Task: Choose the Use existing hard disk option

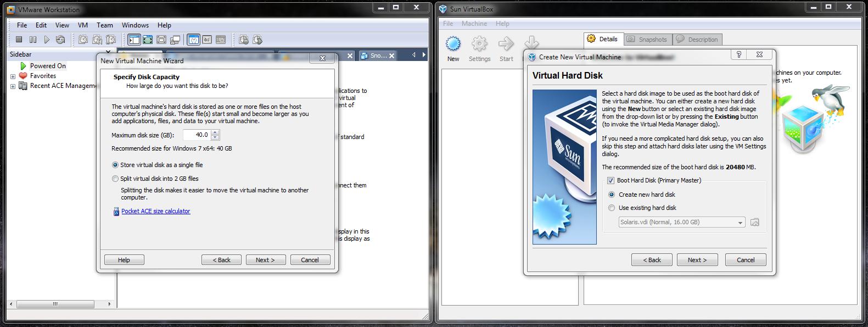Action: point(612,208)
